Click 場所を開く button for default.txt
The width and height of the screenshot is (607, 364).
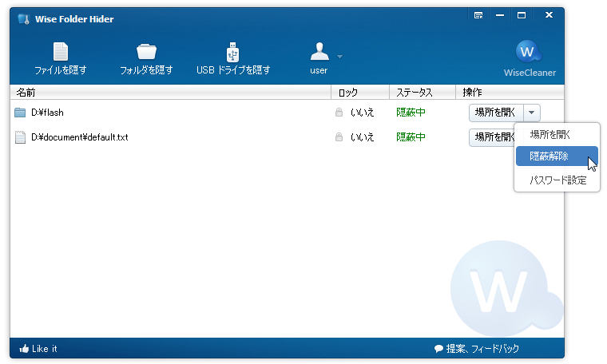[493, 137]
